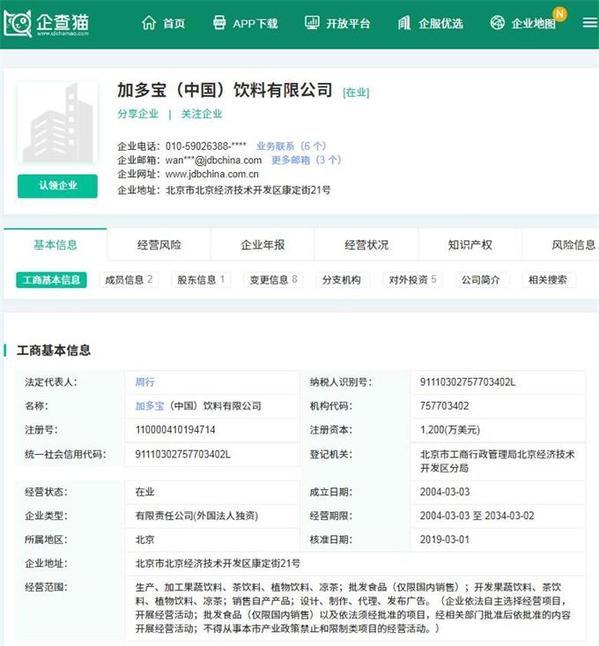Click the 认领企业 button
599x646 pixels.
point(58,186)
